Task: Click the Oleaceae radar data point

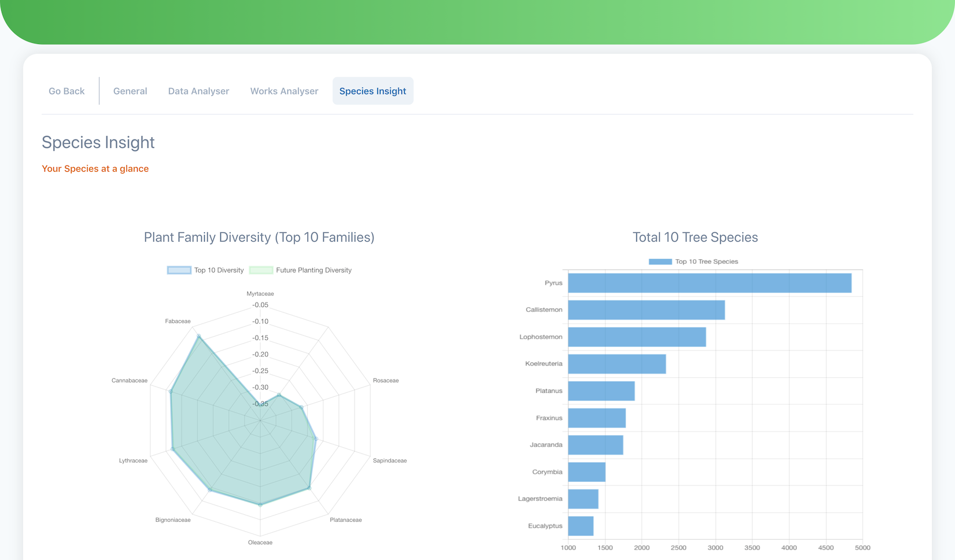Action: pyautogui.click(x=260, y=504)
